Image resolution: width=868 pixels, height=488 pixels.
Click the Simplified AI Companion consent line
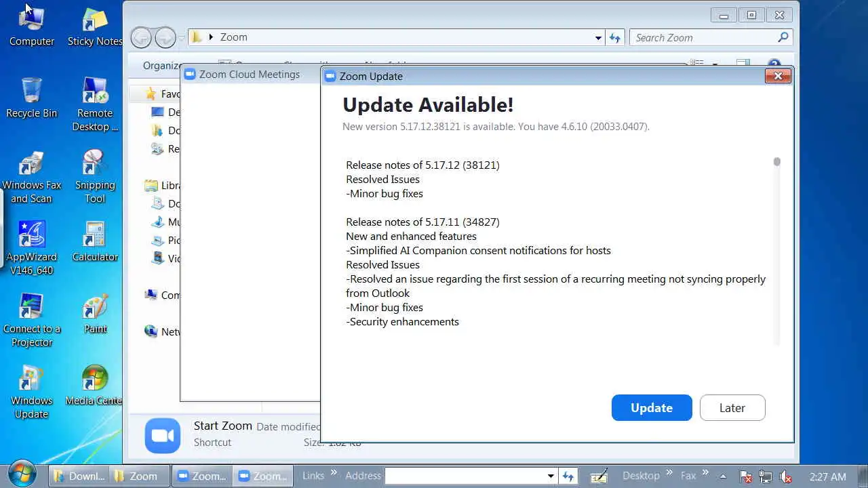tap(479, 250)
